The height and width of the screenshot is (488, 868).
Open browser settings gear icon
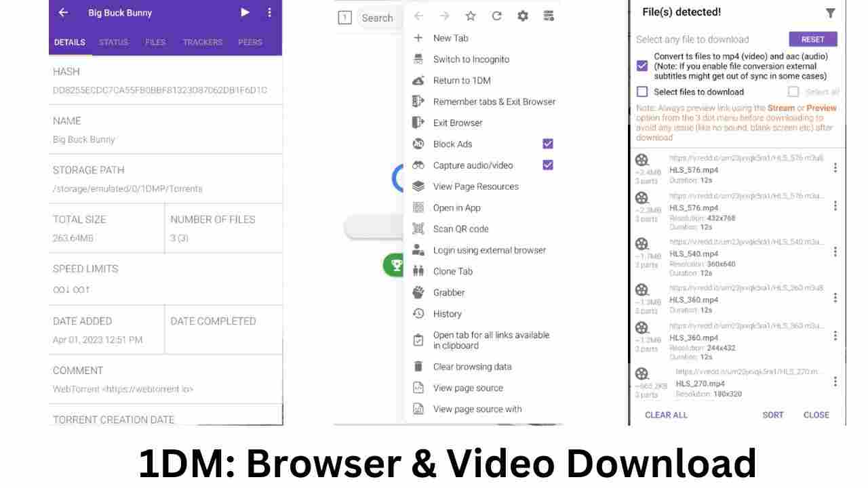coord(523,16)
